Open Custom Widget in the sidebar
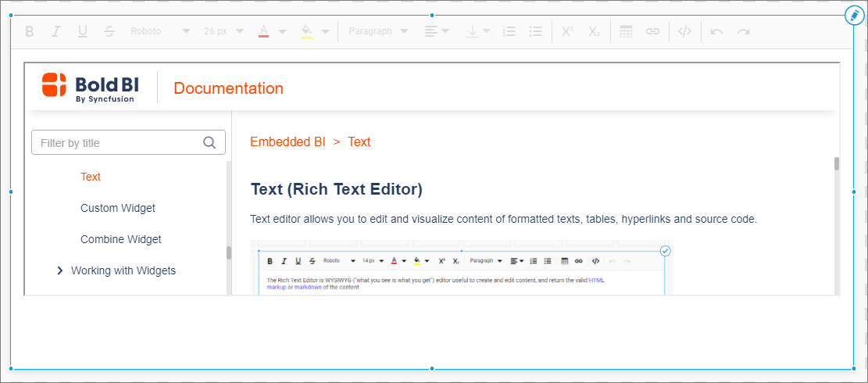The image size is (868, 383). [x=118, y=208]
